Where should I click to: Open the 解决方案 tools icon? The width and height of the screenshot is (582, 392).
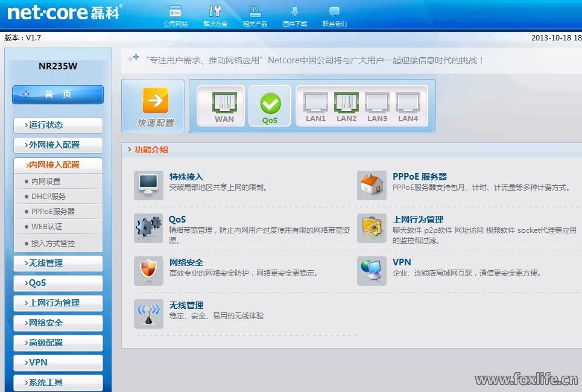pos(215,11)
